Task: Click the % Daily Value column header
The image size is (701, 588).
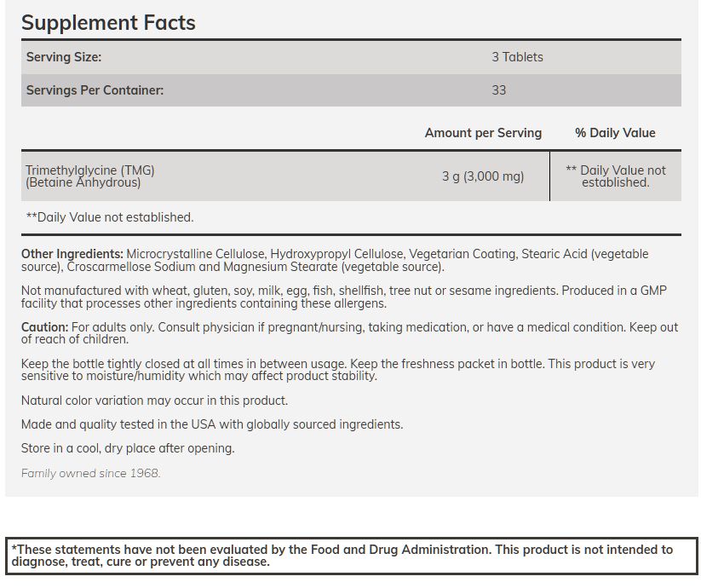Action: click(x=615, y=133)
